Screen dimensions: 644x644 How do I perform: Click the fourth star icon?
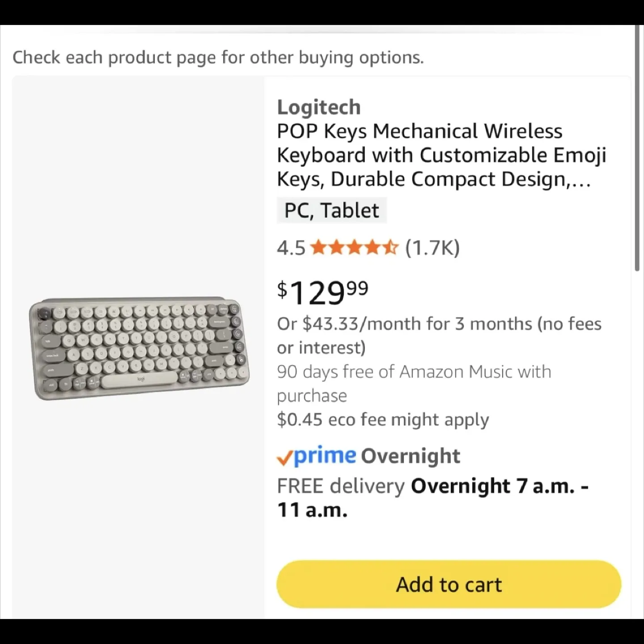372,247
